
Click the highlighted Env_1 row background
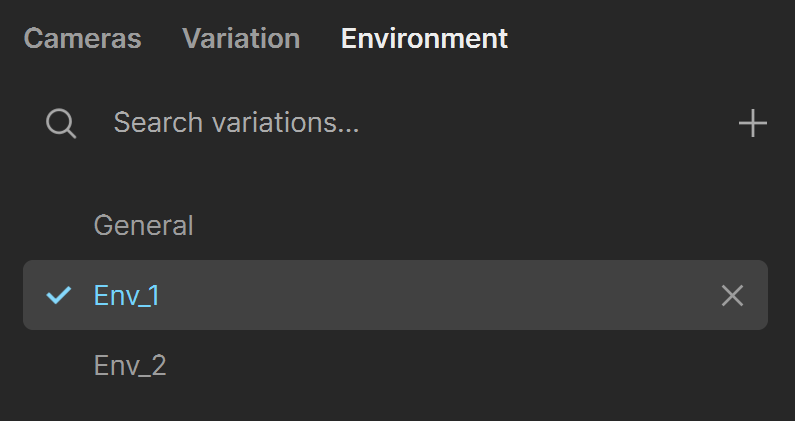click(395, 295)
